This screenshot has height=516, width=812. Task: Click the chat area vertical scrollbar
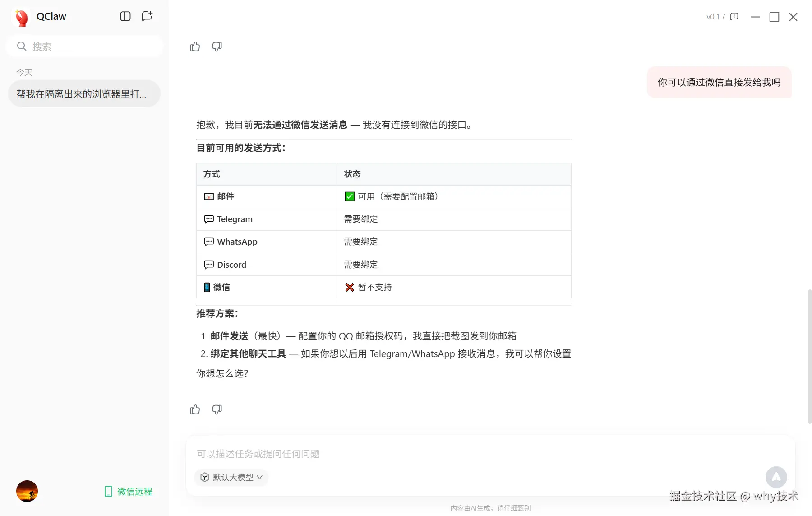(810, 357)
